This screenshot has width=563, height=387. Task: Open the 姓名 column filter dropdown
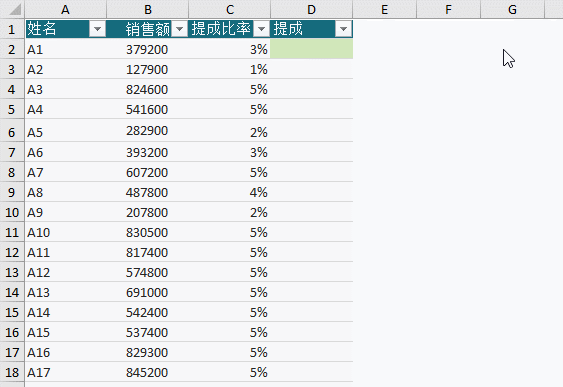[x=97, y=29]
